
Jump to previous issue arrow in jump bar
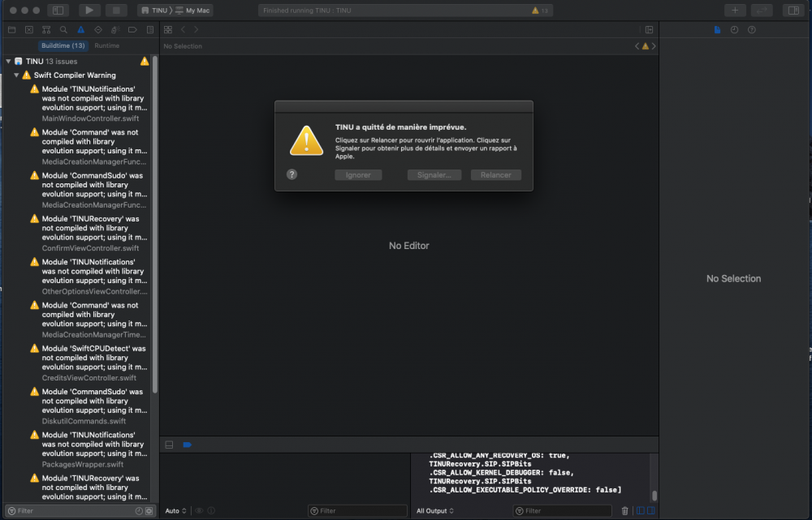pos(637,46)
